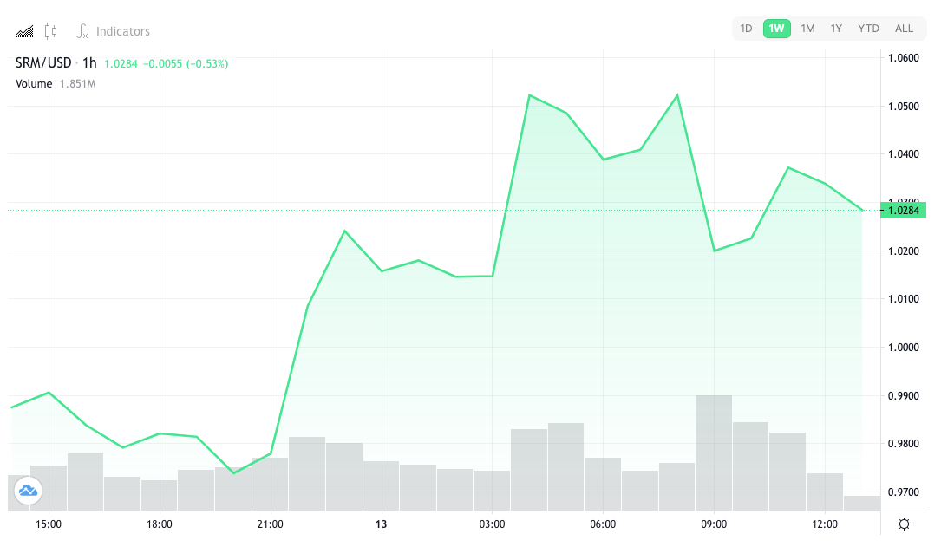Click the 1.0500 price axis label
Image resolution: width=941 pixels, height=560 pixels.
pyautogui.click(x=903, y=106)
